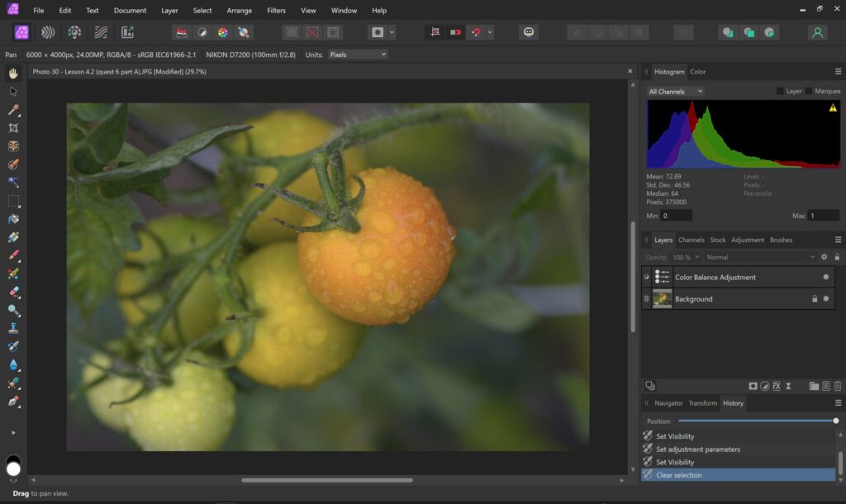Image resolution: width=846 pixels, height=504 pixels.
Task: Open the Filters menu
Action: (277, 11)
